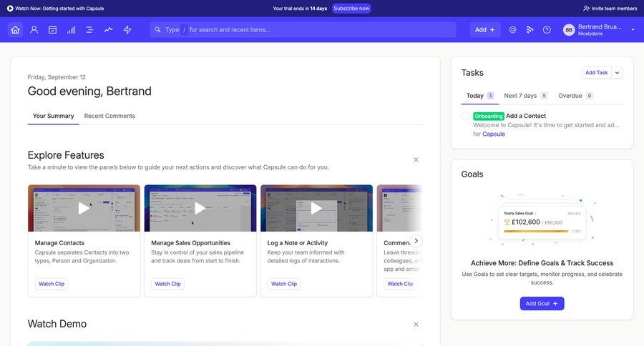The image size is (644, 346).
Task: Open the People & Organizations contacts icon
Action: (x=34, y=30)
